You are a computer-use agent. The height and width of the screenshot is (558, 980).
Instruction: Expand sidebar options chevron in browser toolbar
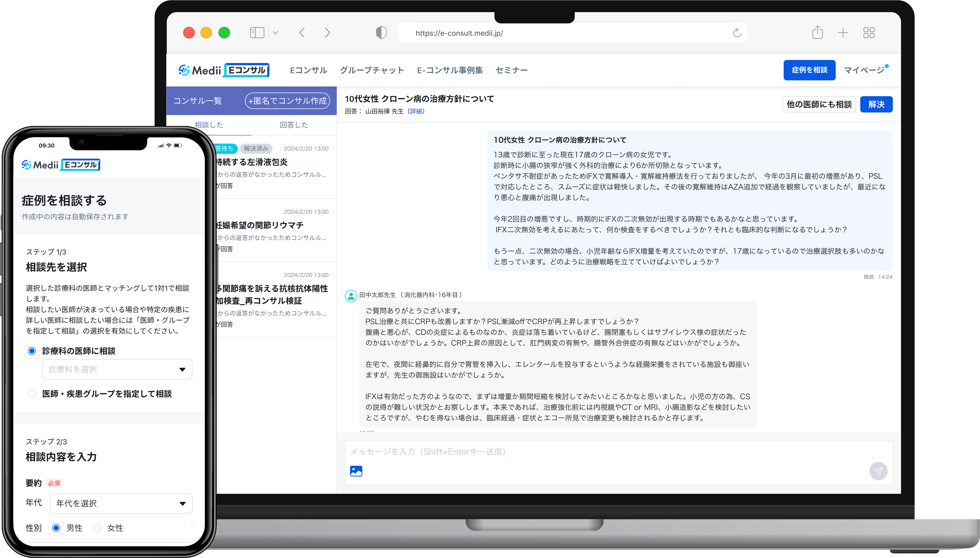(275, 33)
